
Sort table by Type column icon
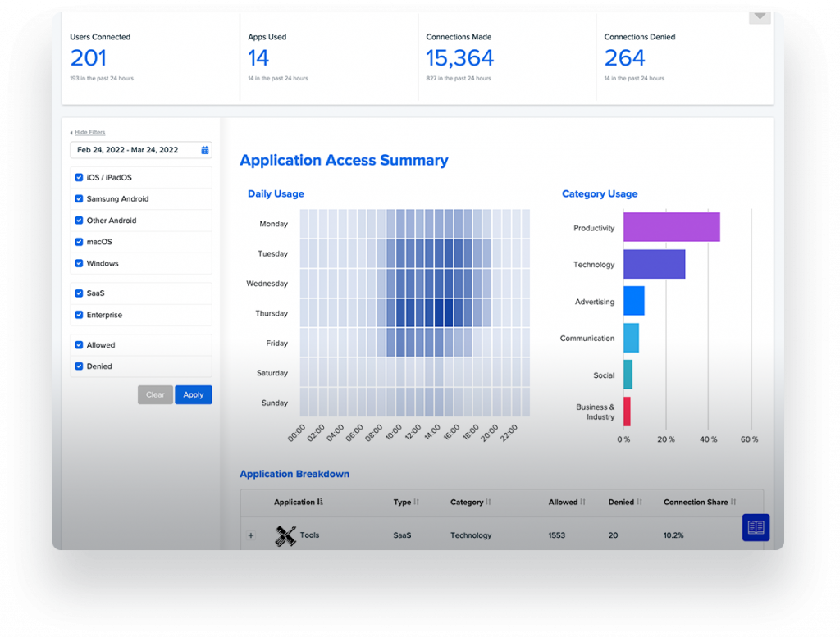(416, 502)
